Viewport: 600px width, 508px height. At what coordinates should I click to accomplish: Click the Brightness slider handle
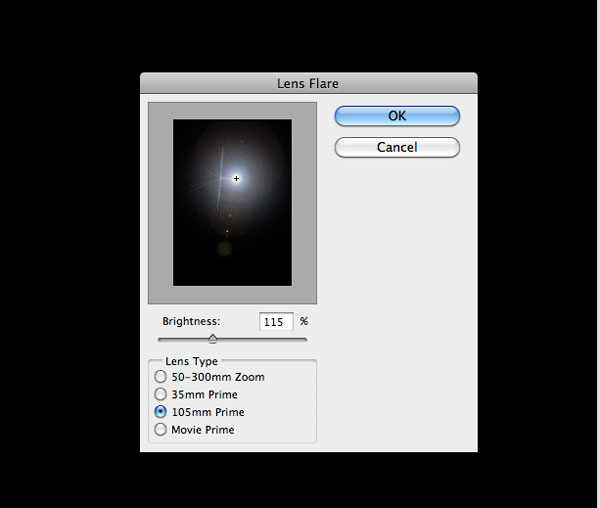pos(212,339)
